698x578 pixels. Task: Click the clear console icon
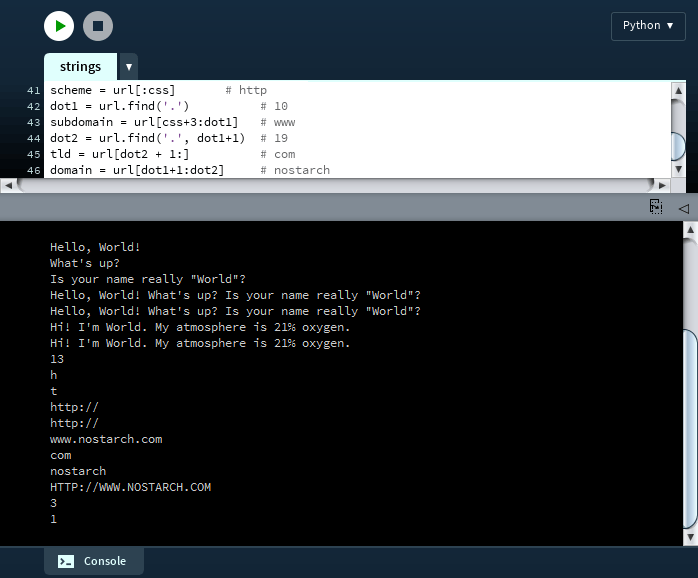pos(656,207)
